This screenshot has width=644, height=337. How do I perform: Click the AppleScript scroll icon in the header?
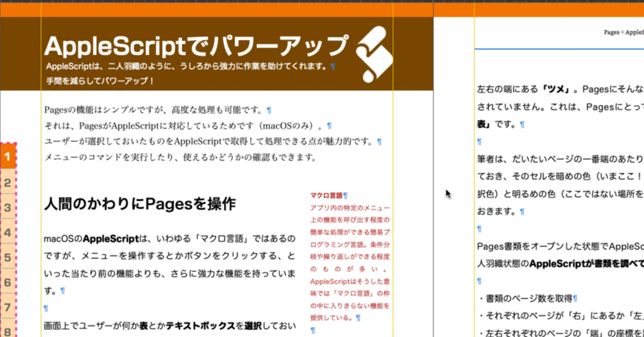click(374, 54)
